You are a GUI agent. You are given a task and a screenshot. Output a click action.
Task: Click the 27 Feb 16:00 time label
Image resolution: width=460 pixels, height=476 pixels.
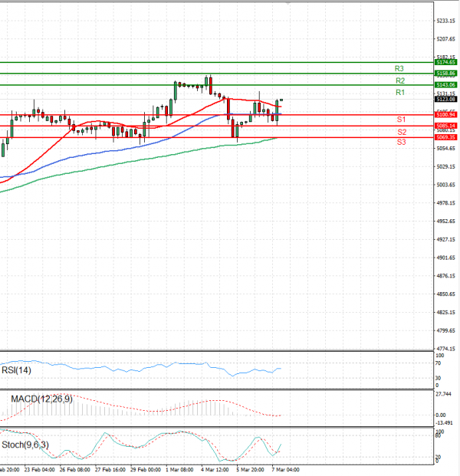110,470
